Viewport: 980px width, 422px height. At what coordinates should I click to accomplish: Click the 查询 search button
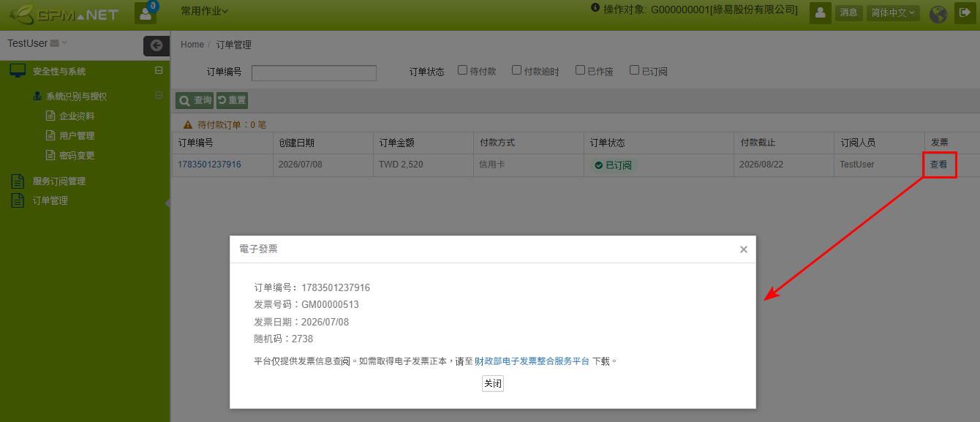point(195,100)
